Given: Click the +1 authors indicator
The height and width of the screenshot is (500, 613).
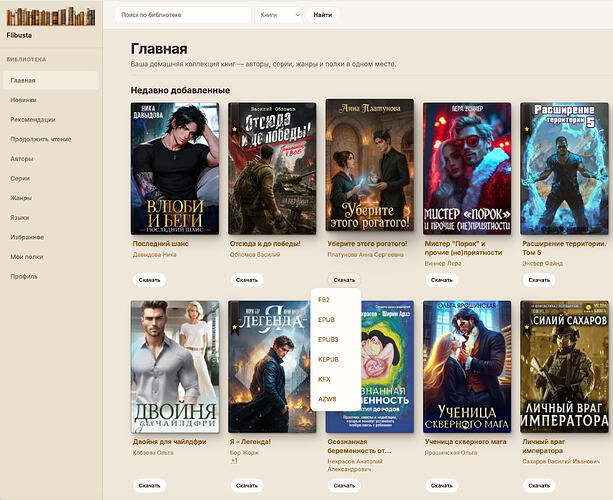Looking at the screenshot, I should pos(234,461).
